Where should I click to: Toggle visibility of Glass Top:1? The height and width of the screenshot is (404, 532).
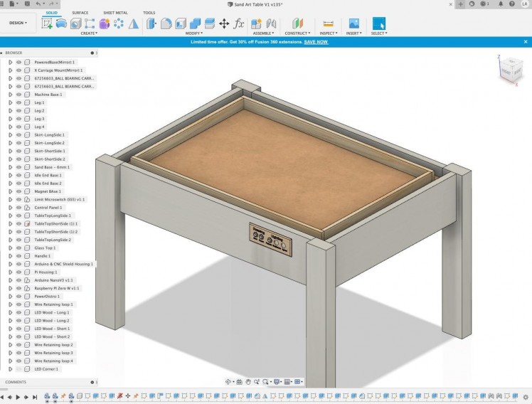click(x=19, y=248)
